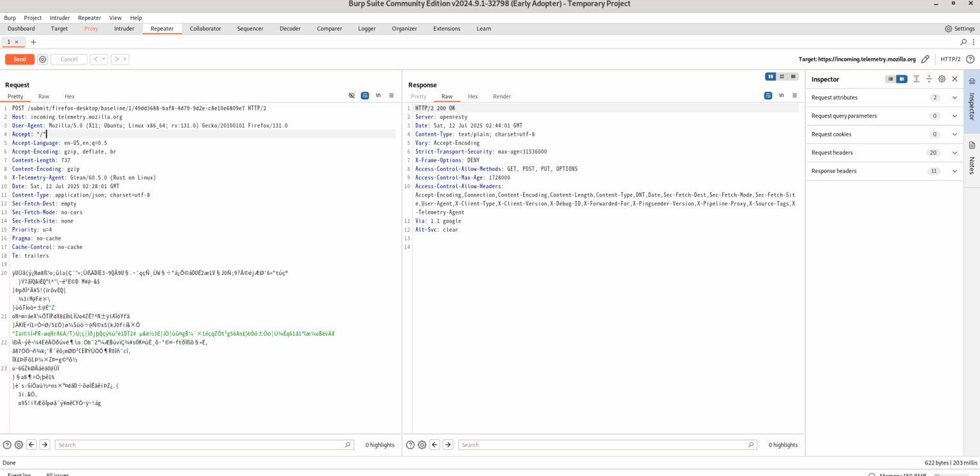
Task: Toggle line wrap in Request editor
Action: (365, 96)
